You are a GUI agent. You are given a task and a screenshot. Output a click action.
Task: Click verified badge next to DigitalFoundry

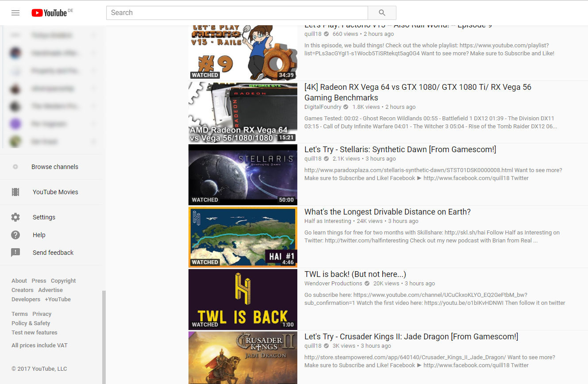(x=346, y=107)
